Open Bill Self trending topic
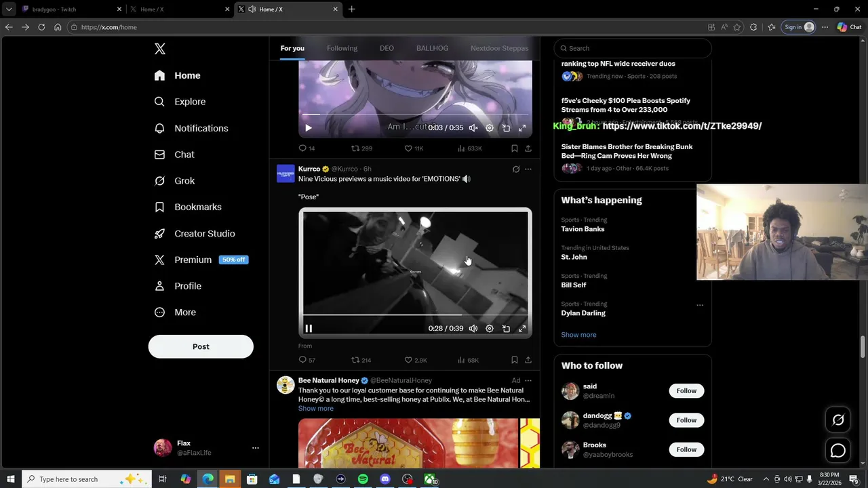 pos(574,285)
